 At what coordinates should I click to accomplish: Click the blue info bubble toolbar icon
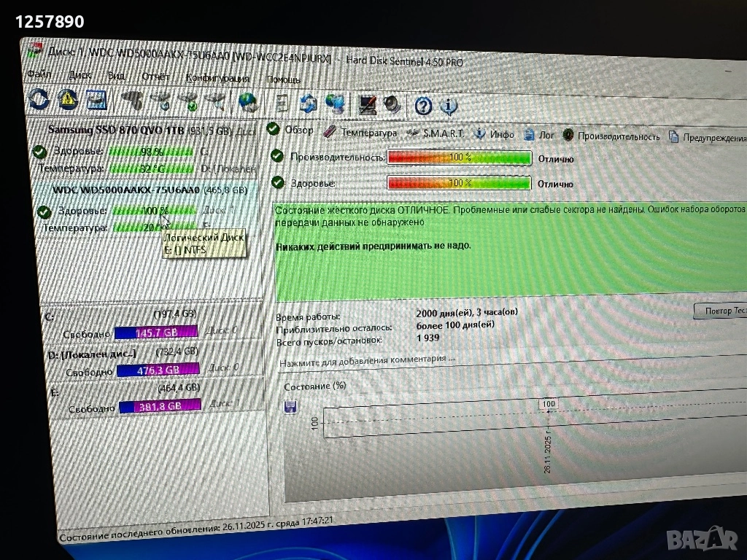click(448, 106)
